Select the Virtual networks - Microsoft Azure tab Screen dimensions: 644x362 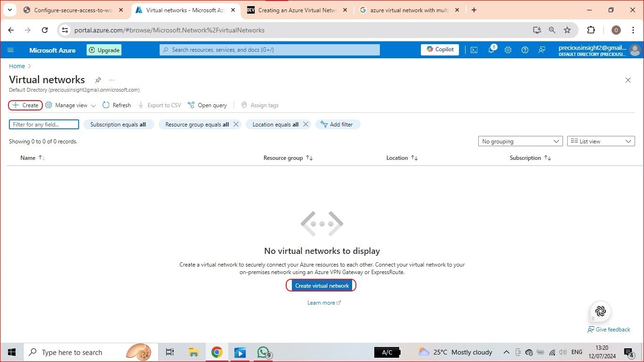pos(185,10)
